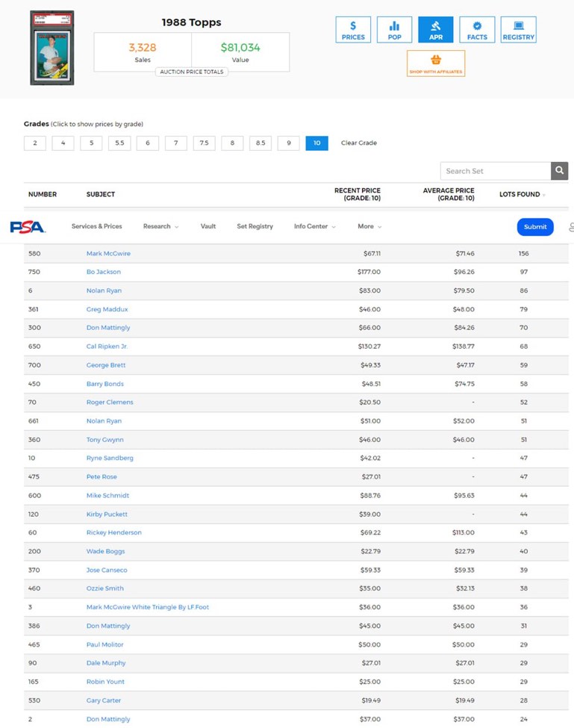
Task: Open Rickey Henderson card link
Action: pyautogui.click(x=113, y=532)
